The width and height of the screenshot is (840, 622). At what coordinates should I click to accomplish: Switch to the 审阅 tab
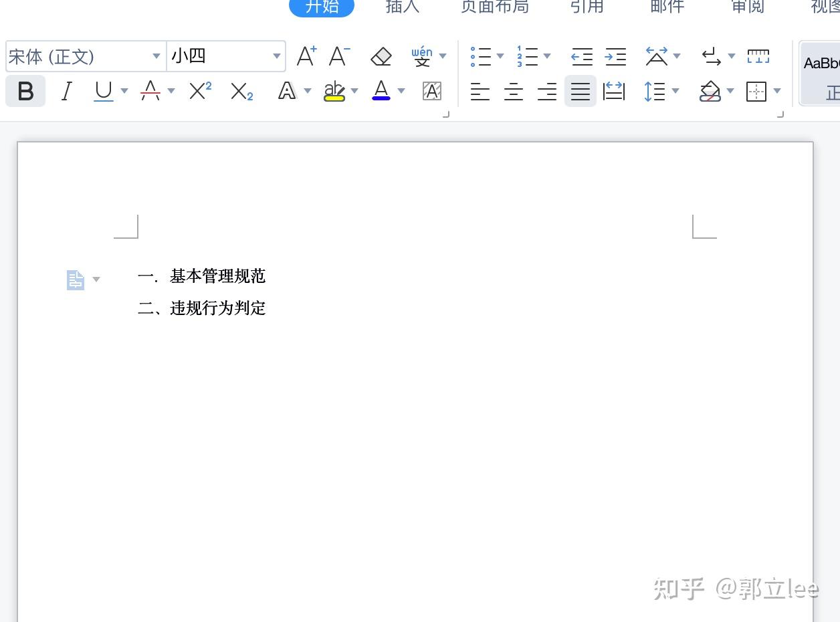coord(748,7)
